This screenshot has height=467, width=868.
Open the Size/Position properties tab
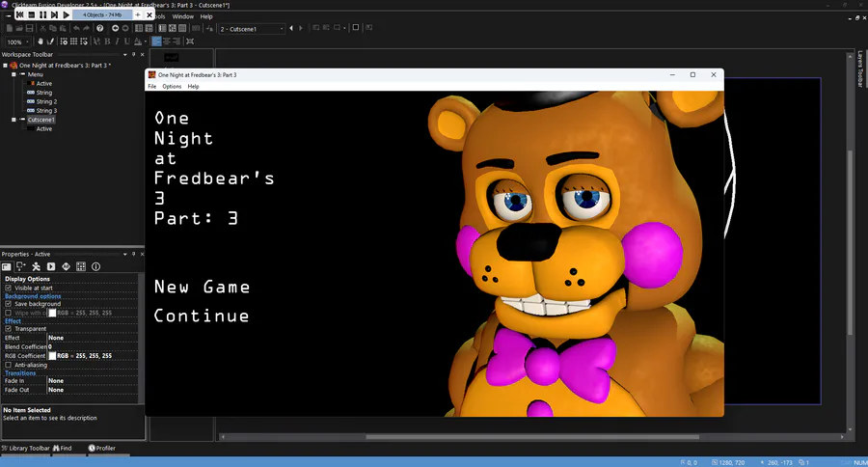click(20, 266)
